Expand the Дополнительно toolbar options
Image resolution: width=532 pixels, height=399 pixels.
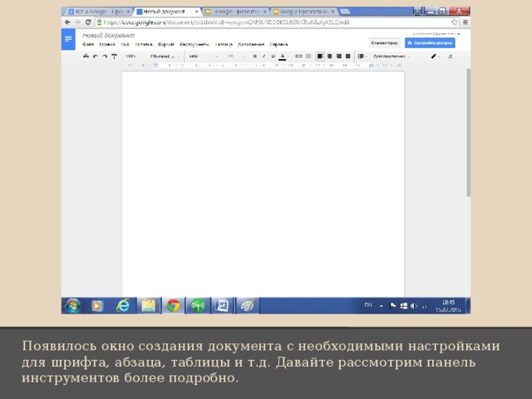392,57
